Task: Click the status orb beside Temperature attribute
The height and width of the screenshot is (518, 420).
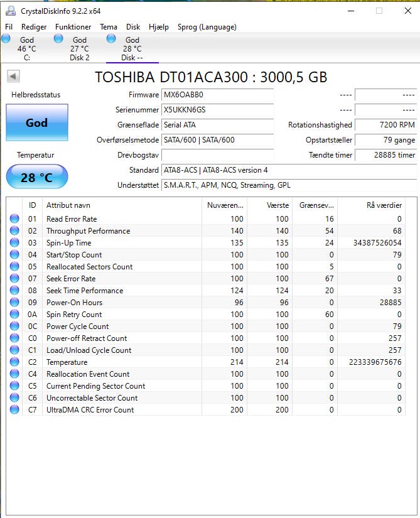Action: tap(14, 362)
